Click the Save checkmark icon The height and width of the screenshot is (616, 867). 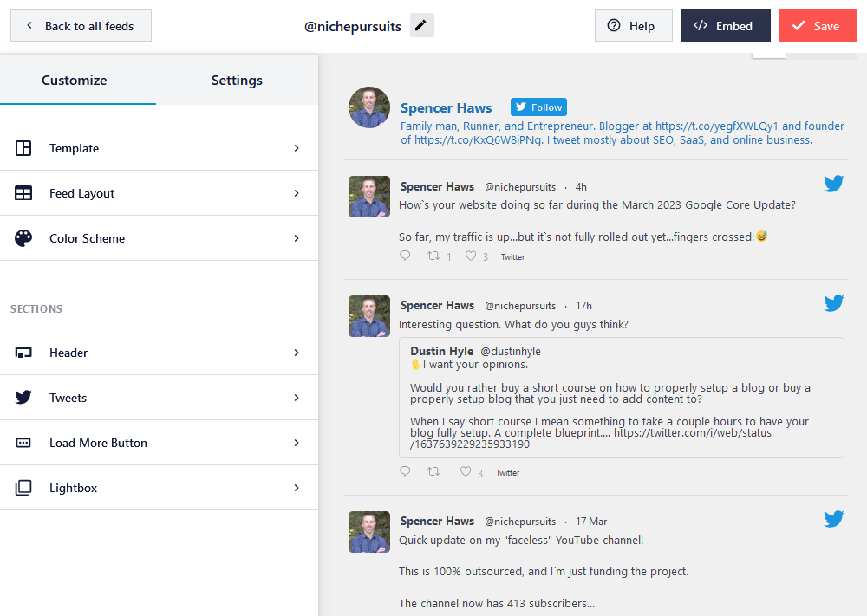(x=799, y=25)
